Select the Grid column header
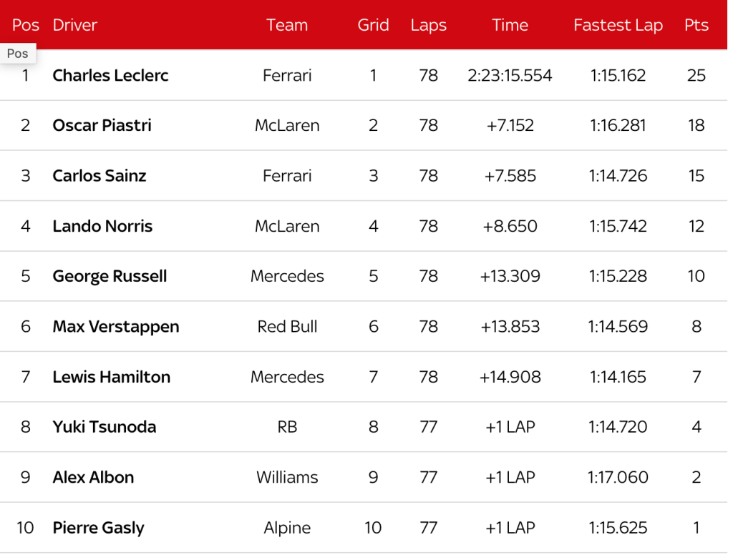Screen dimensions: 733x560 pyautogui.click(x=373, y=25)
